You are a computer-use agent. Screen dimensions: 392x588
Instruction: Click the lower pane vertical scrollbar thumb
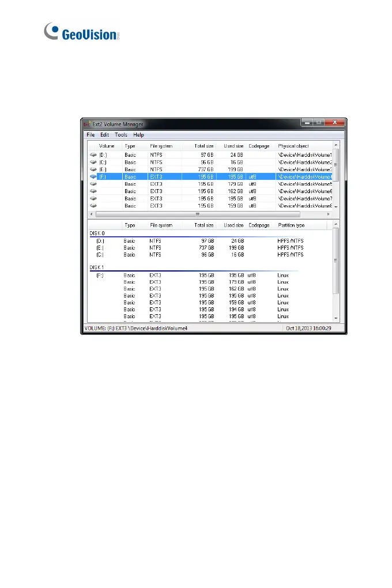pos(336,261)
